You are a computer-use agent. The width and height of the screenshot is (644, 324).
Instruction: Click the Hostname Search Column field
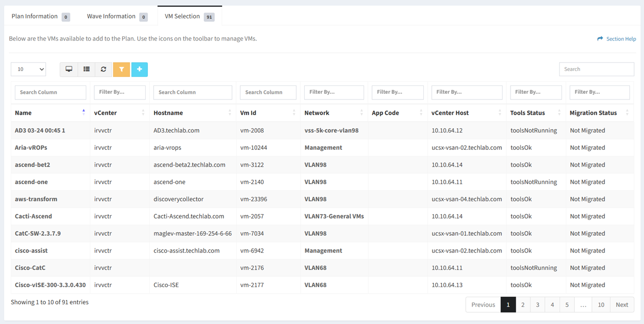(x=192, y=92)
